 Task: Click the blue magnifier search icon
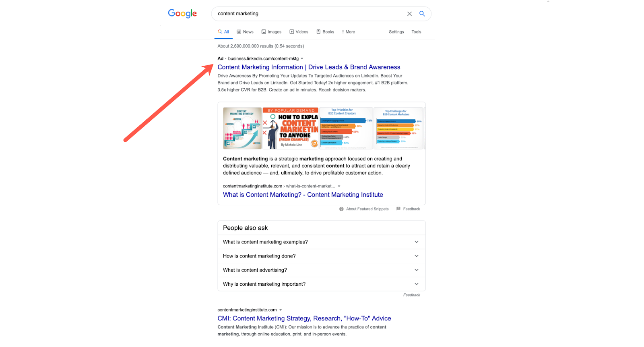point(422,14)
